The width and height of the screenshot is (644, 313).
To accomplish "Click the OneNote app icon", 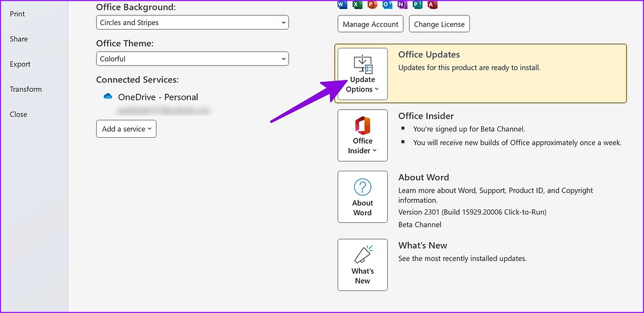I will 402,5.
